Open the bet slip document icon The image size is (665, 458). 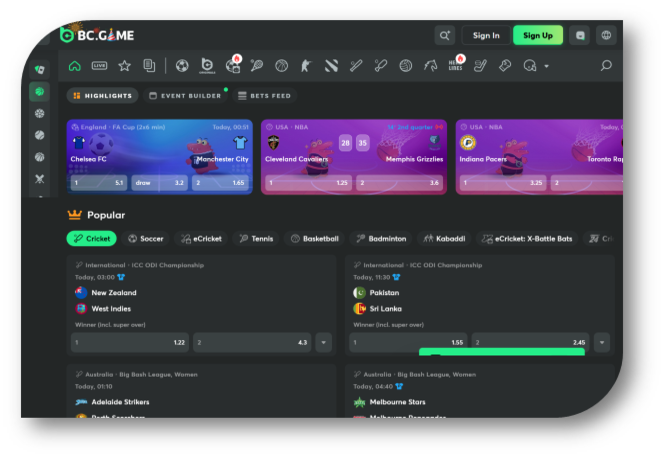(x=149, y=66)
